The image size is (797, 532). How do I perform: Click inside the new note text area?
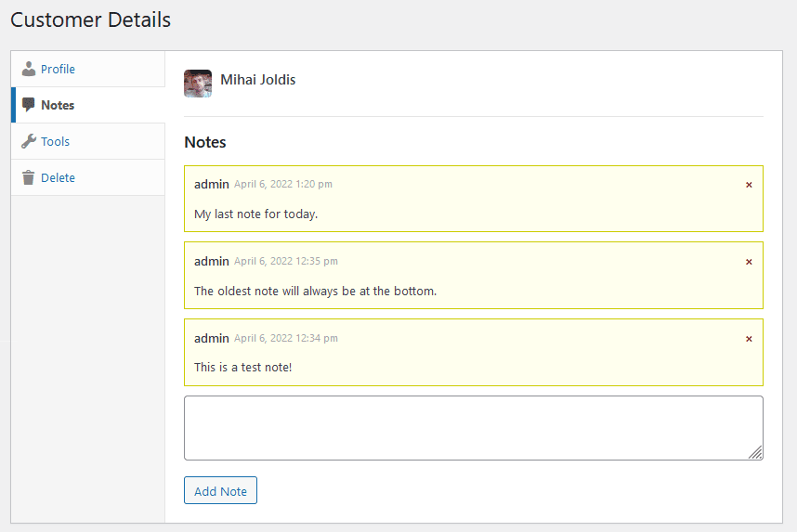point(473,427)
